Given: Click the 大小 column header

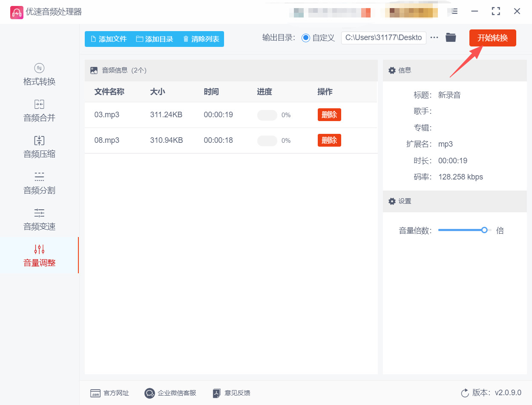Looking at the screenshot, I should (158, 92).
